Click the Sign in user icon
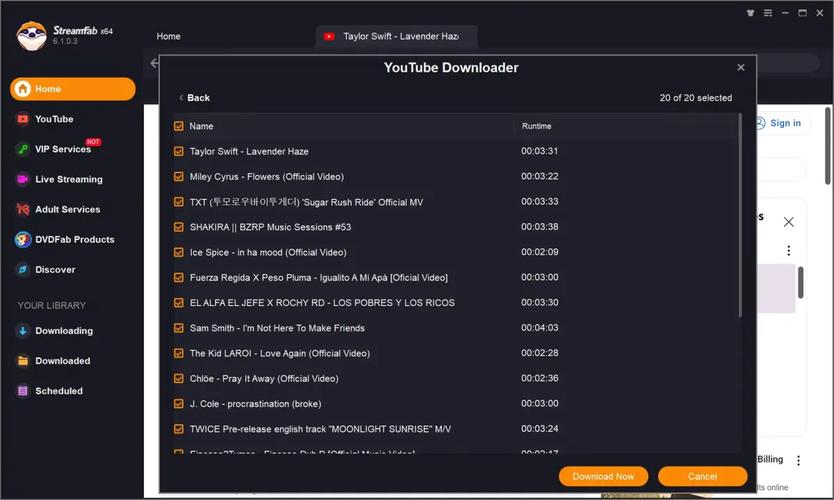834x500 pixels. (760, 123)
